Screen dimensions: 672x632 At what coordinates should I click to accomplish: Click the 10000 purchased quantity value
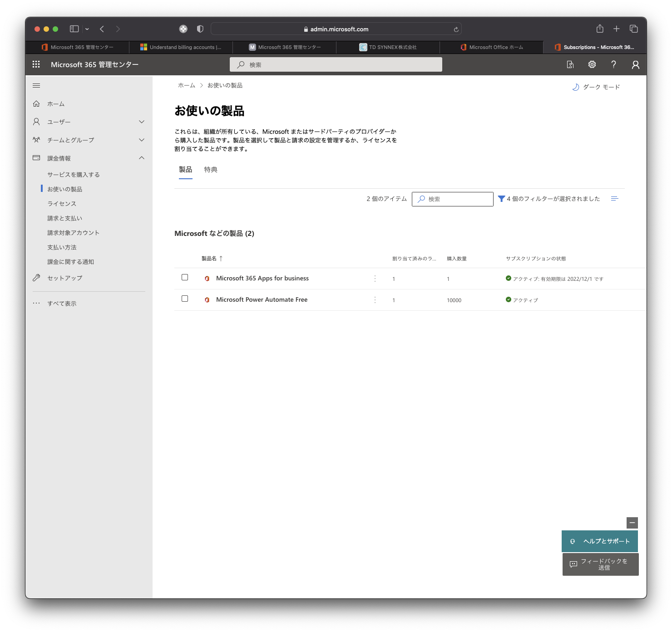tap(454, 300)
